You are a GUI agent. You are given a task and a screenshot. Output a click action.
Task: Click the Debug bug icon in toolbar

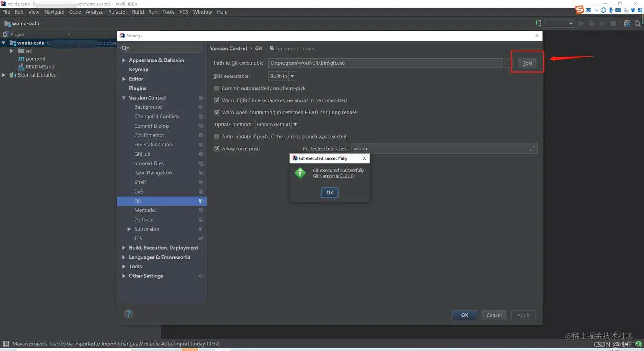point(592,23)
